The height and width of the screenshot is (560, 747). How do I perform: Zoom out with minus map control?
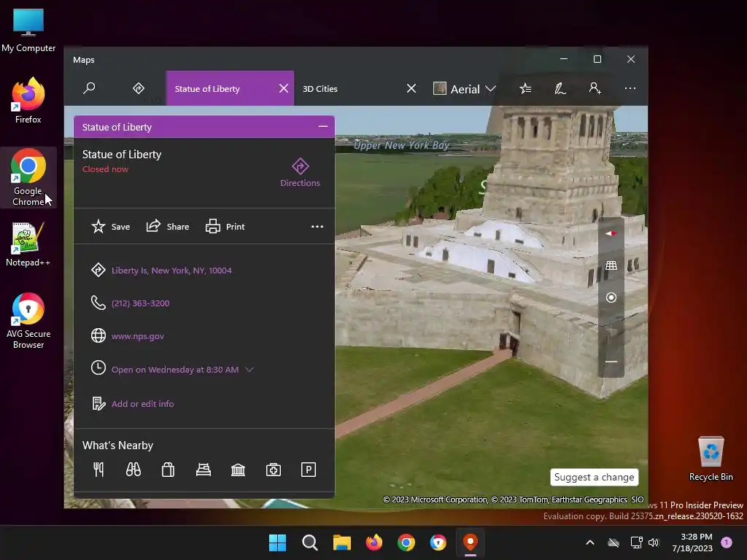[611, 362]
